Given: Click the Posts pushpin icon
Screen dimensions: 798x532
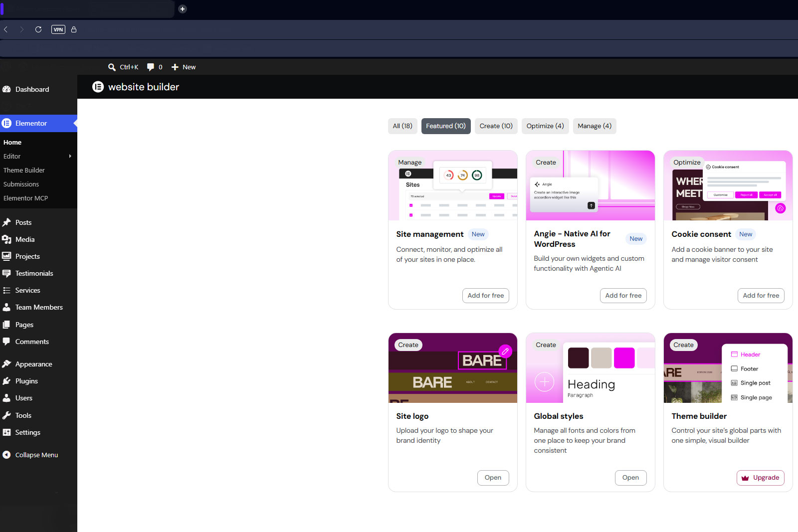Looking at the screenshot, I should (x=6, y=222).
